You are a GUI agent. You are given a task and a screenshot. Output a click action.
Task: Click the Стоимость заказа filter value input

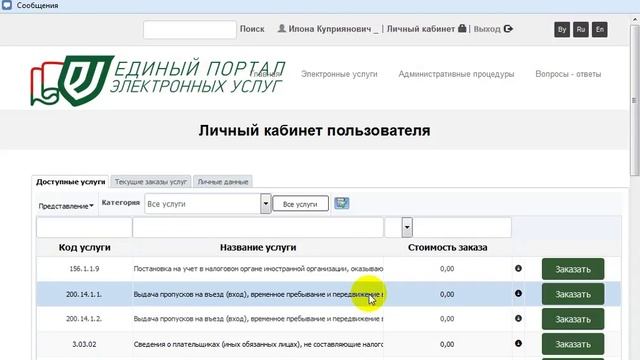click(462, 227)
